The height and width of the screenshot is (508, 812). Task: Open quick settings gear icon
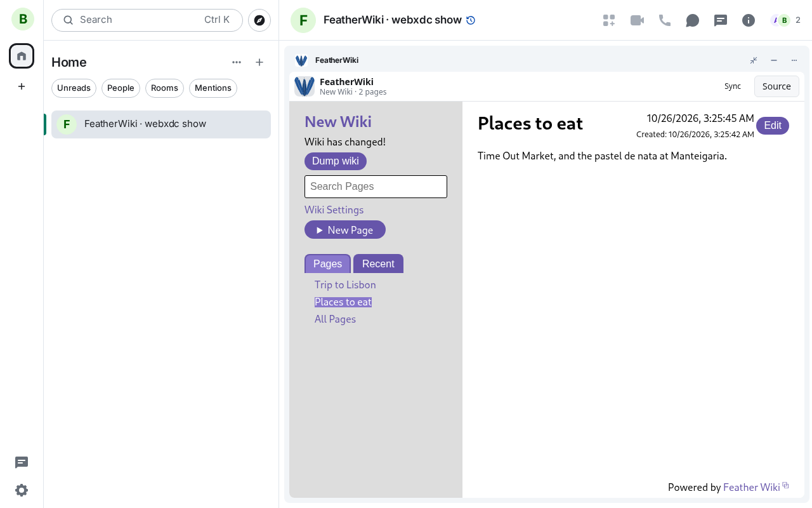pyautogui.click(x=22, y=490)
